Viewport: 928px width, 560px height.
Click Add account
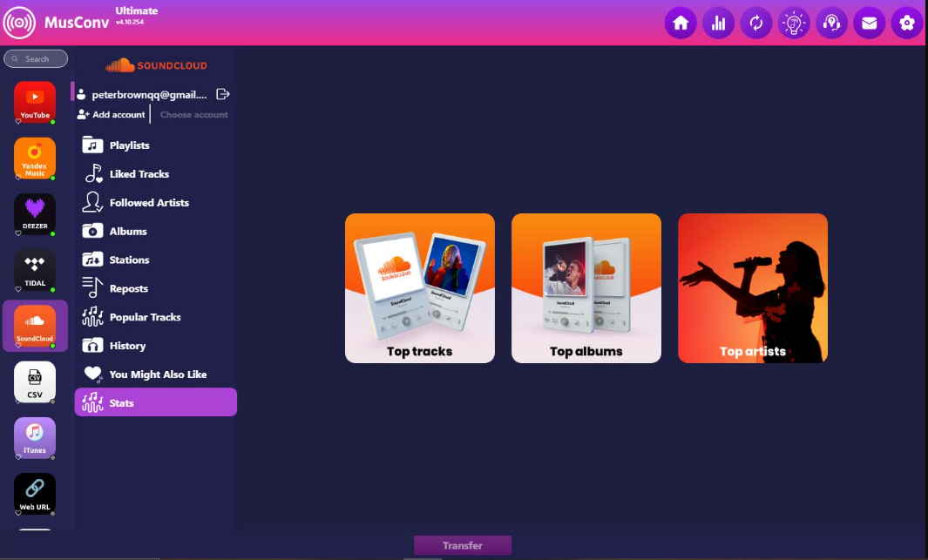pyautogui.click(x=112, y=115)
